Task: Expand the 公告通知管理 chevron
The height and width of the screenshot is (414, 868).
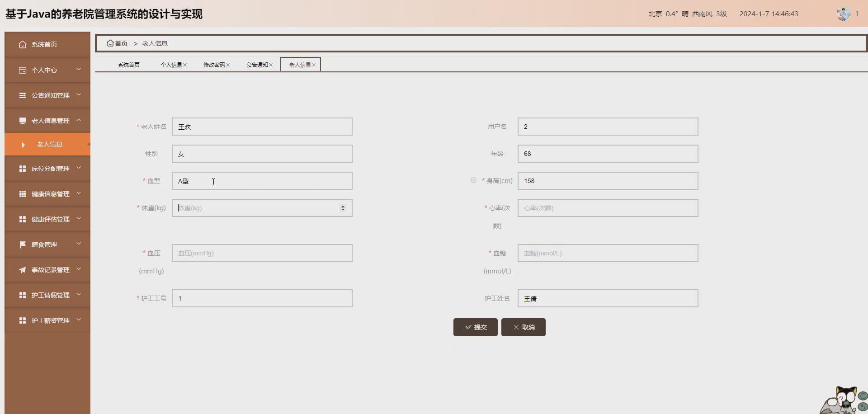Action: (x=79, y=94)
